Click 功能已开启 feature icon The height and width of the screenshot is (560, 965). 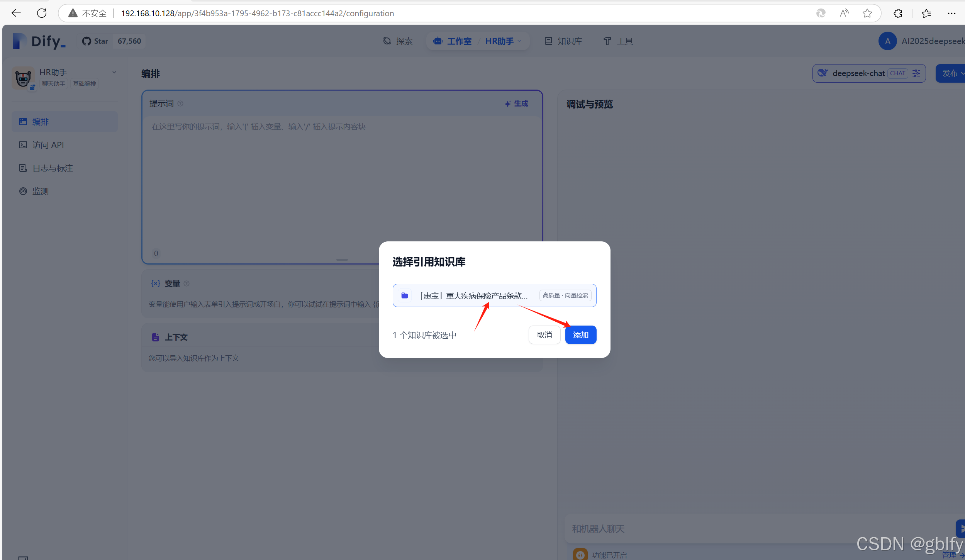[x=580, y=554]
